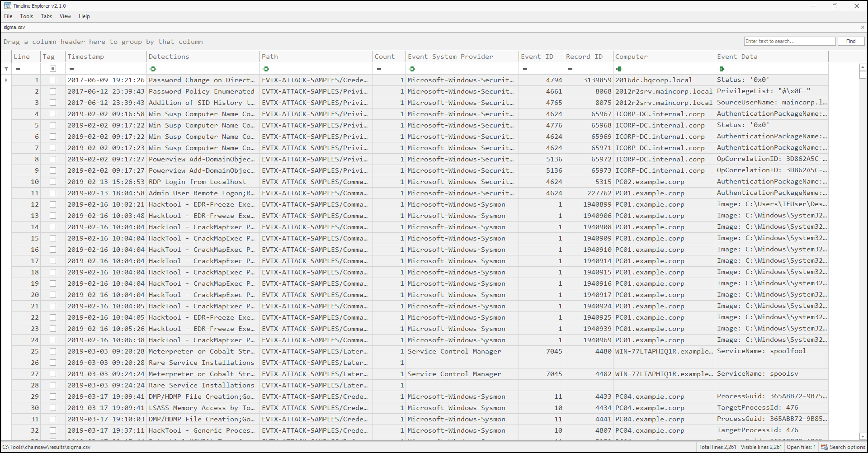Open the File menu
Viewport: 868px width, 453px height.
click(x=8, y=16)
